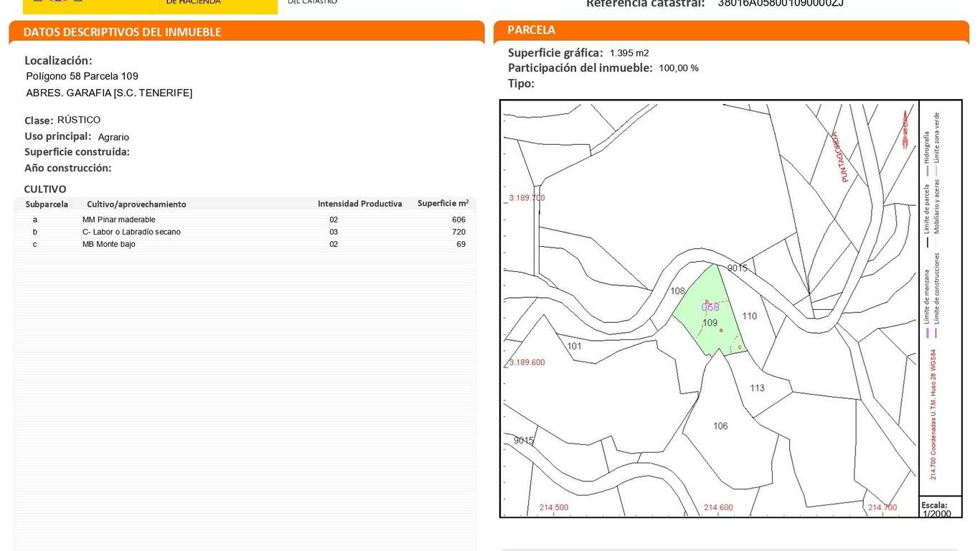Click the black Límite de parcela legend line
The height and width of the screenshot is (551, 980).
pyautogui.click(x=927, y=242)
